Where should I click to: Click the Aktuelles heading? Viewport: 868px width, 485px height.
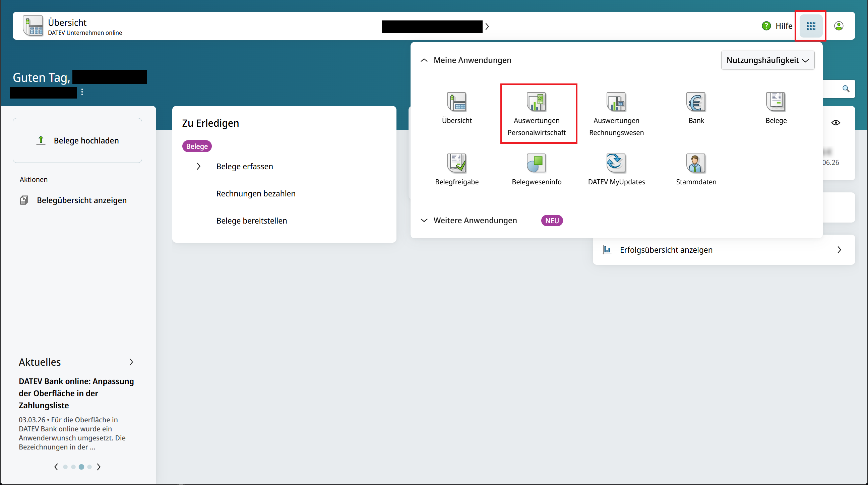point(40,362)
